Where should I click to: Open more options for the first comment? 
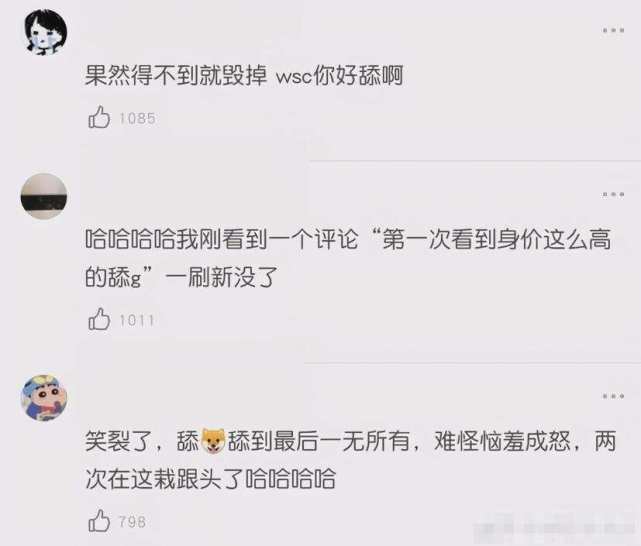613,30
